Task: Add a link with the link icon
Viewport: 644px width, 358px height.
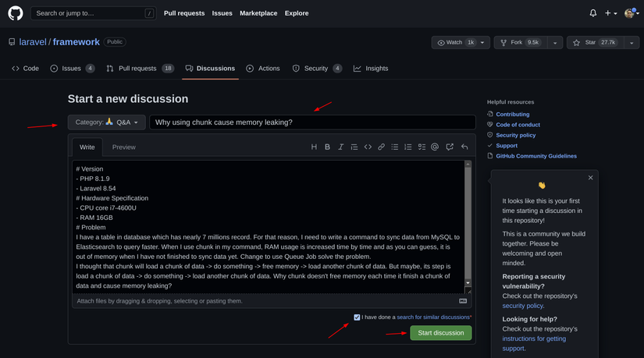Action: tap(381, 147)
